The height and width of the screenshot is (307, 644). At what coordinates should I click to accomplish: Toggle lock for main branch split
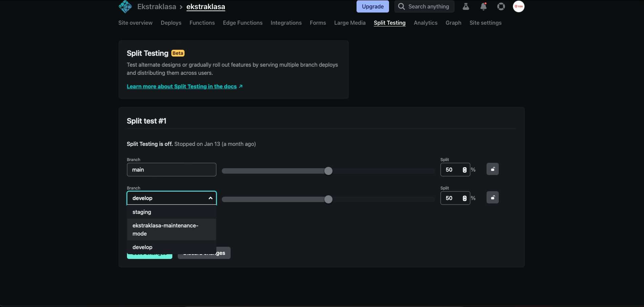tap(493, 169)
